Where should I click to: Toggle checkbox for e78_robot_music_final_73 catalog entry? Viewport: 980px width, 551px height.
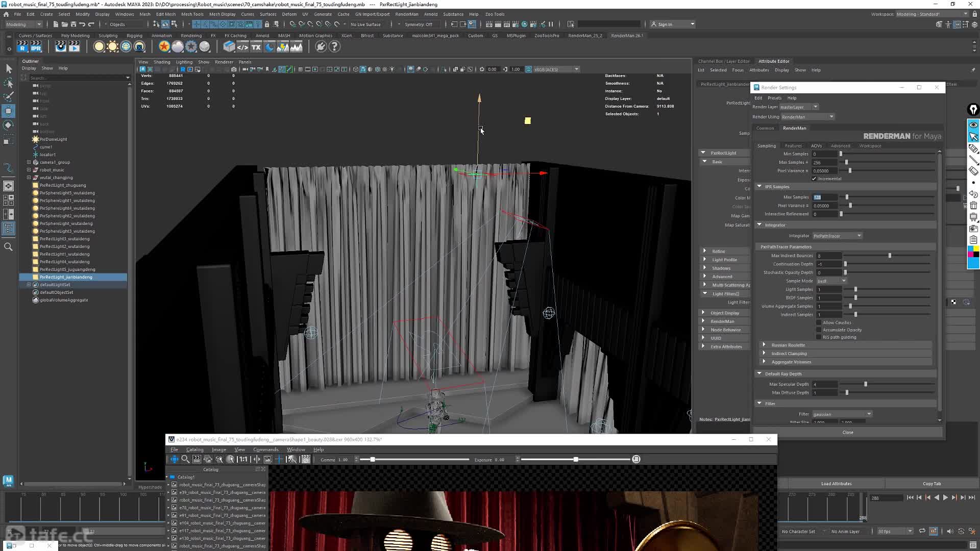(x=174, y=508)
